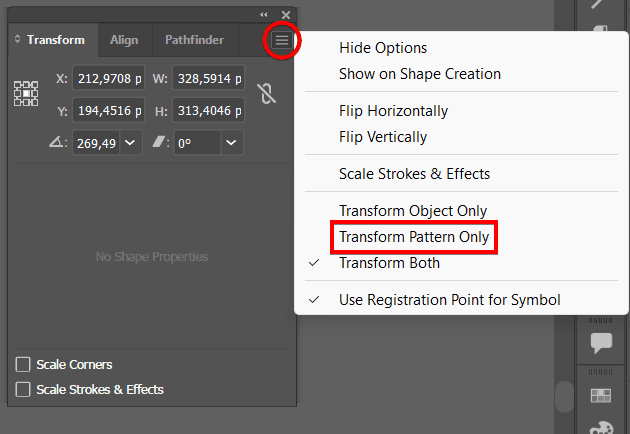
Task: Enable the Scale Corners checkbox
Action: click(x=23, y=365)
